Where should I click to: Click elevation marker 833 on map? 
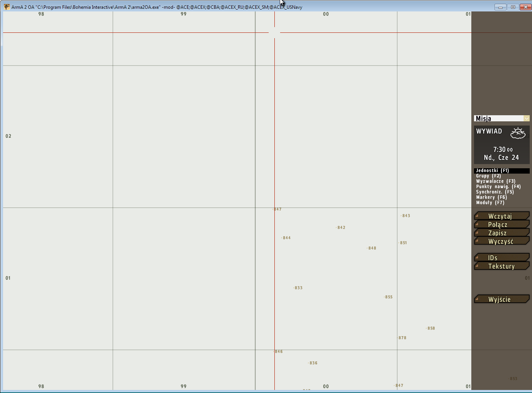[x=298, y=288]
